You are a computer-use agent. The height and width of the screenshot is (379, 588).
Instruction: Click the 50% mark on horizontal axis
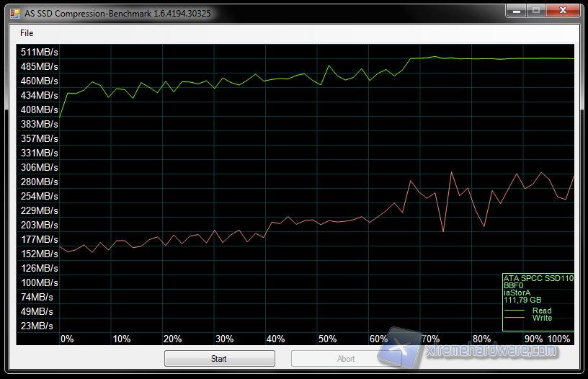pos(328,339)
